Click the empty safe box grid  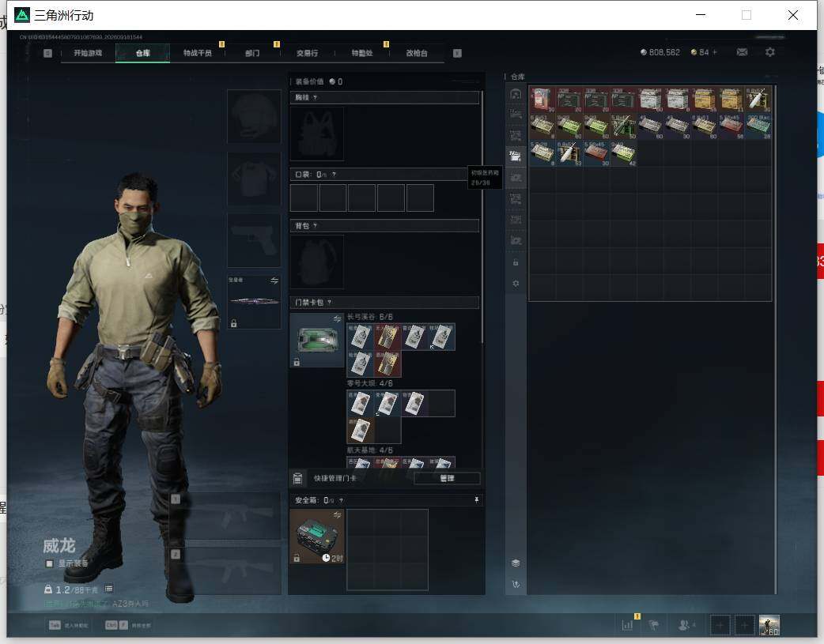387,549
